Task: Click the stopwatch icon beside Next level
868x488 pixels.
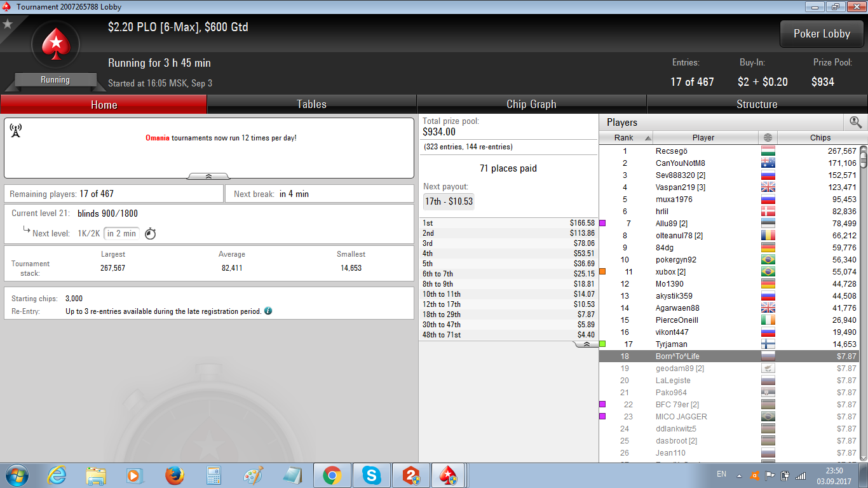Action: (150, 234)
